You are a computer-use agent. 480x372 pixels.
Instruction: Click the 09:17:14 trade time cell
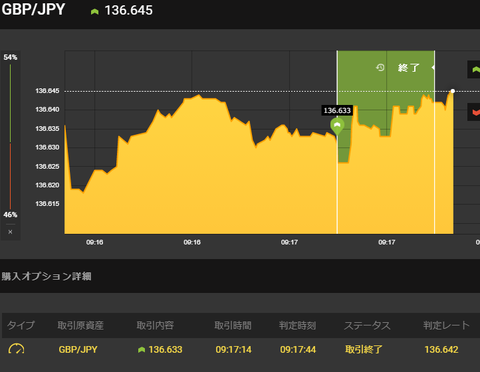(x=233, y=349)
